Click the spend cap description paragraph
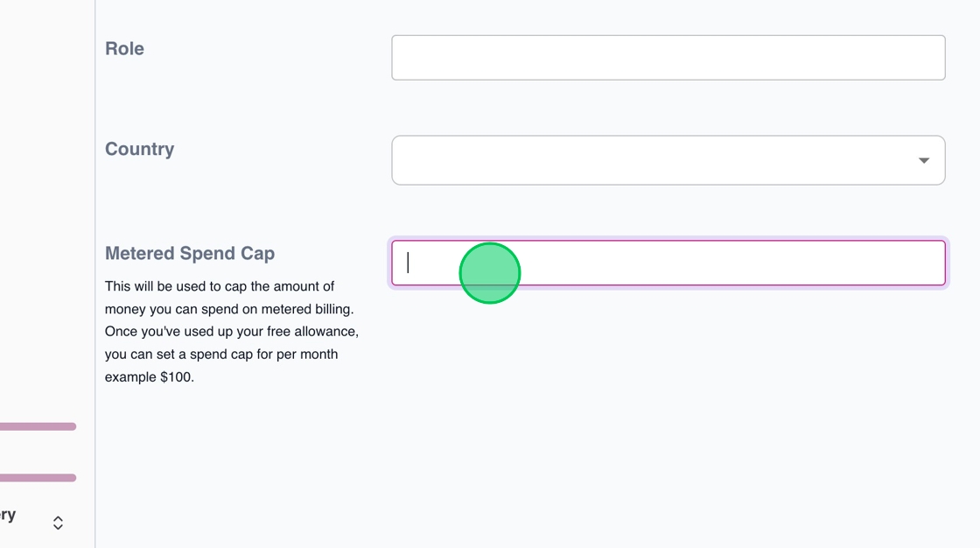Screen dimensions: 980x548 (231, 332)
